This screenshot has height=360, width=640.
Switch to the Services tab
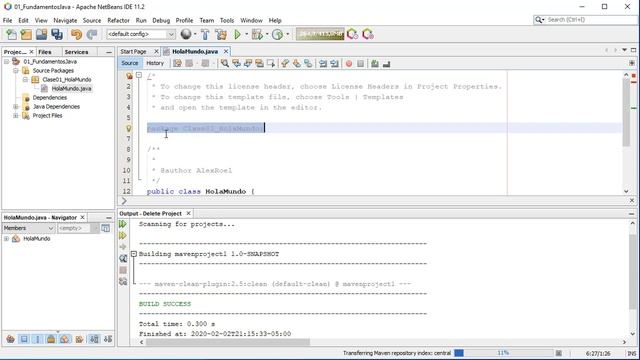tap(76, 52)
